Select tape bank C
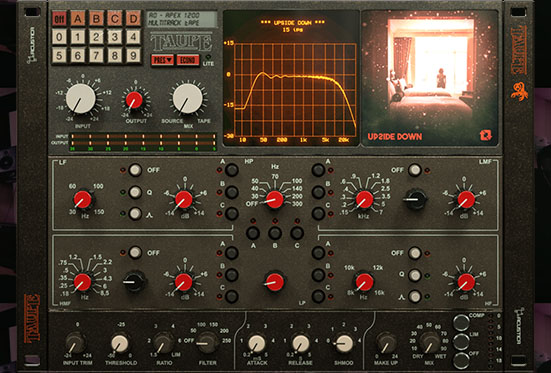 (115, 18)
